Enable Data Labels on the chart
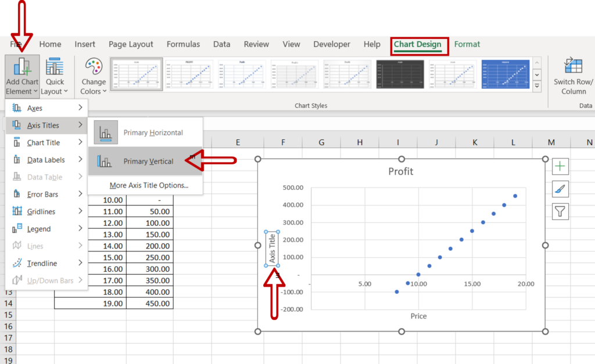Image resolution: width=595 pixels, height=364 pixels. [41, 159]
